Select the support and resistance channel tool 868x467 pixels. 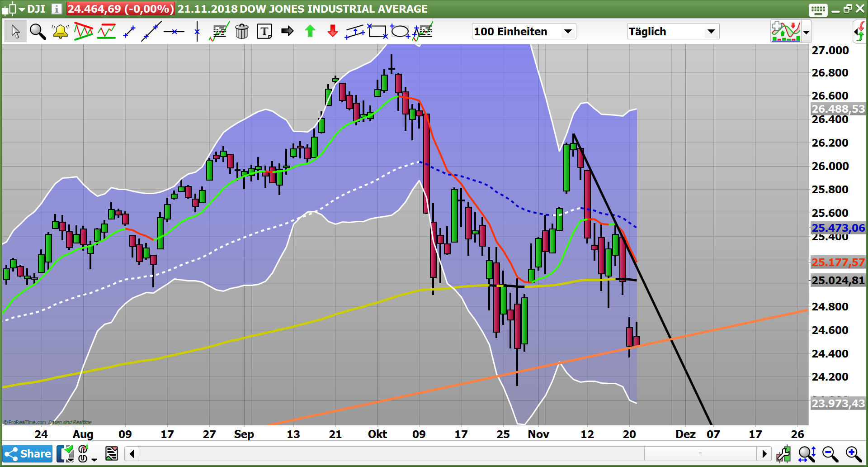point(107,32)
